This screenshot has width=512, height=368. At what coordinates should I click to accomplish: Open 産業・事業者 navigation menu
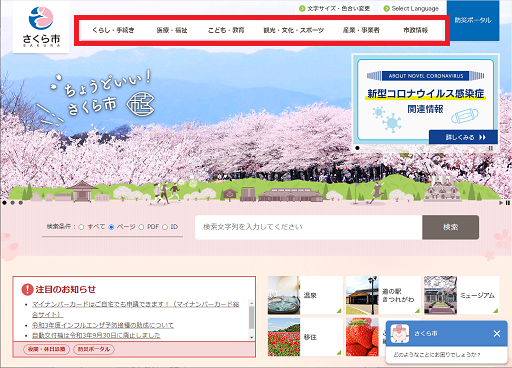tap(361, 30)
